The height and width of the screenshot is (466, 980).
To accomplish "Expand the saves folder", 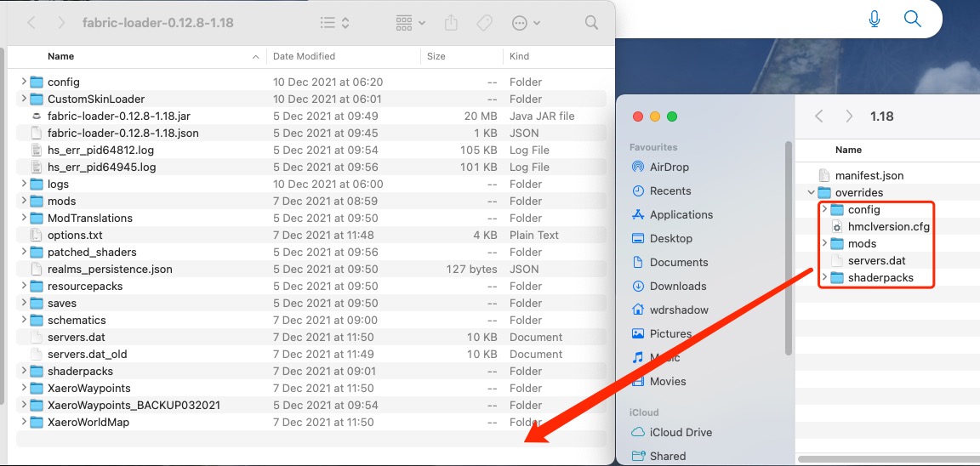I will (24, 303).
